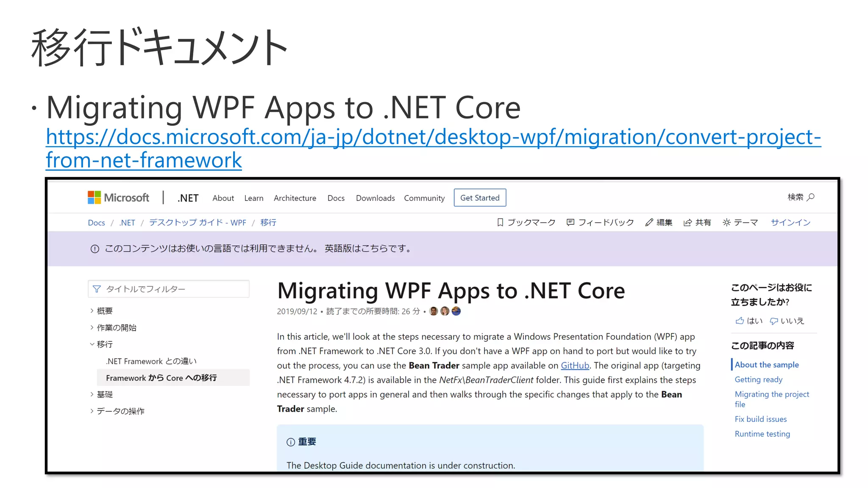Click the 重要 info icon in note

[291, 442]
